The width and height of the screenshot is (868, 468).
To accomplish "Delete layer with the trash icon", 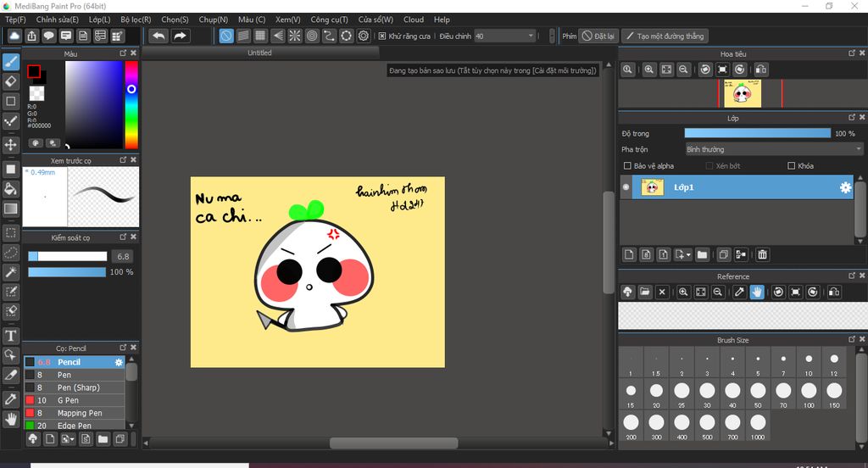I will click(762, 254).
